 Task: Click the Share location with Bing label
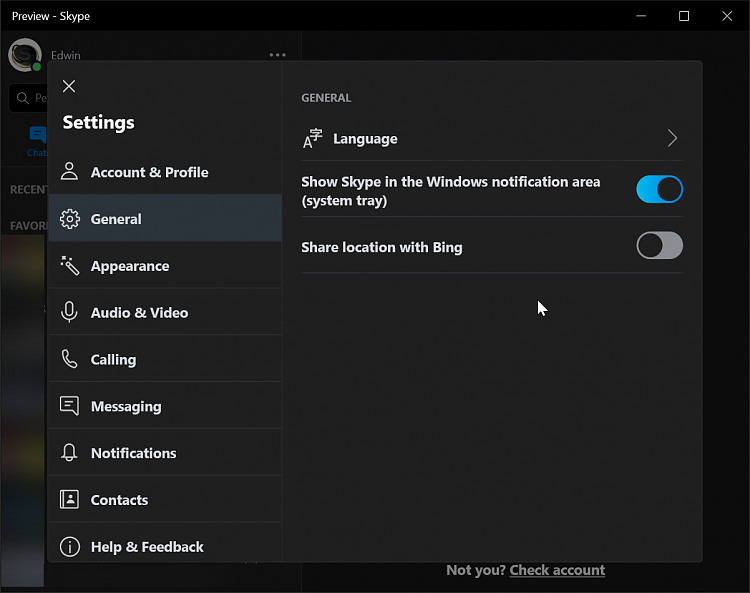click(x=382, y=247)
